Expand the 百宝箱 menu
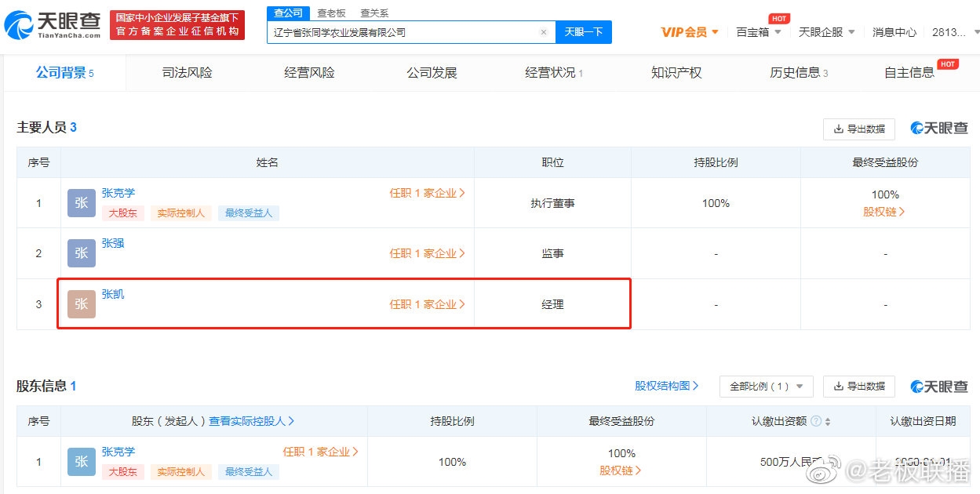This screenshot has width=980, height=494. [x=758, y=32]
